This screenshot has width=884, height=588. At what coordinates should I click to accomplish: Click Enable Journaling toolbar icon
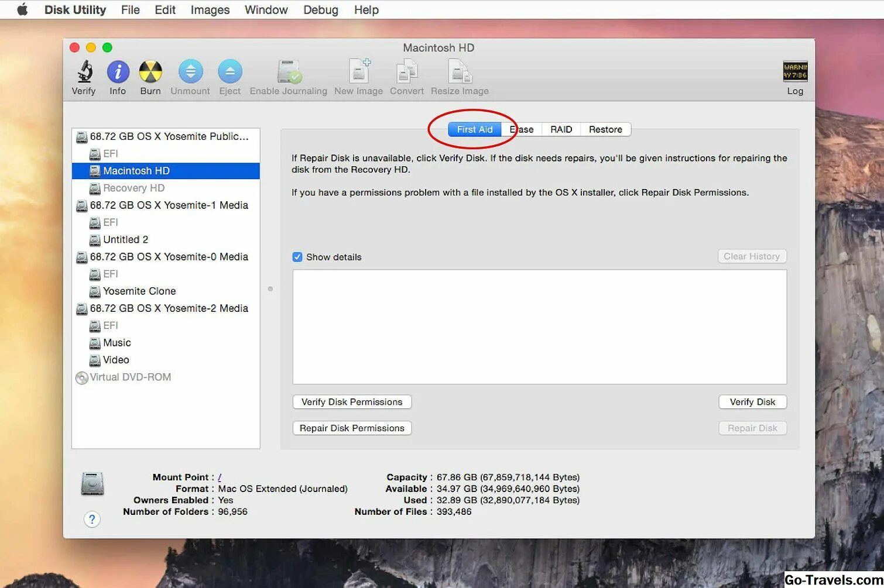pyautogui.click(x=289, y=71)
